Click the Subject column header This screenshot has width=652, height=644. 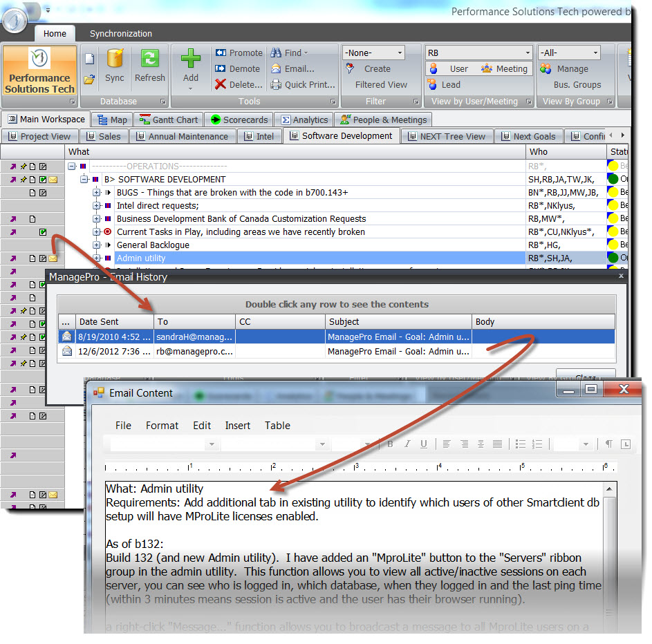(x=398, y=321)
